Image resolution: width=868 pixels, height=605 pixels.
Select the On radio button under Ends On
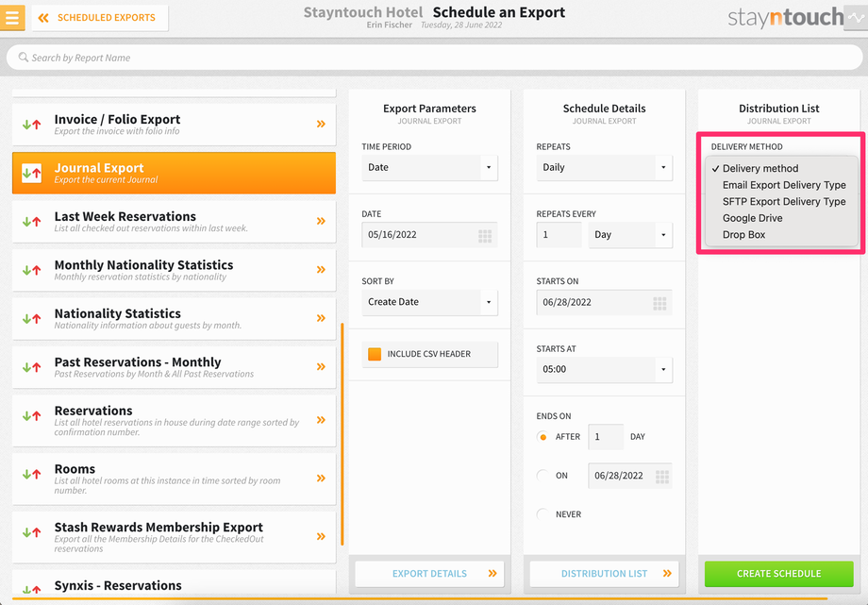(542, 476)
